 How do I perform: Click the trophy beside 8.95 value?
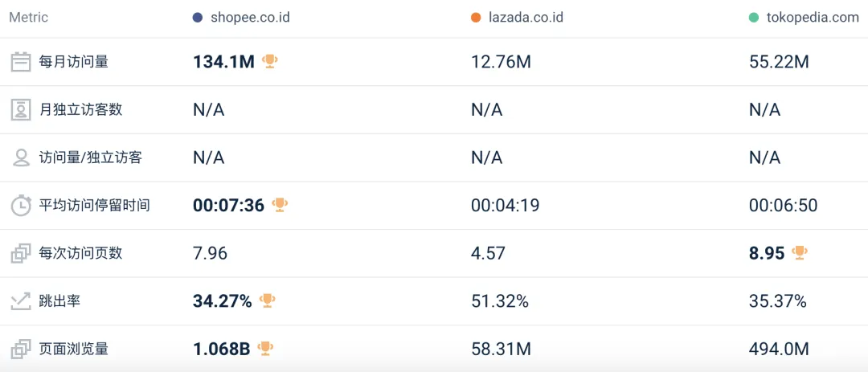(799, 253)
